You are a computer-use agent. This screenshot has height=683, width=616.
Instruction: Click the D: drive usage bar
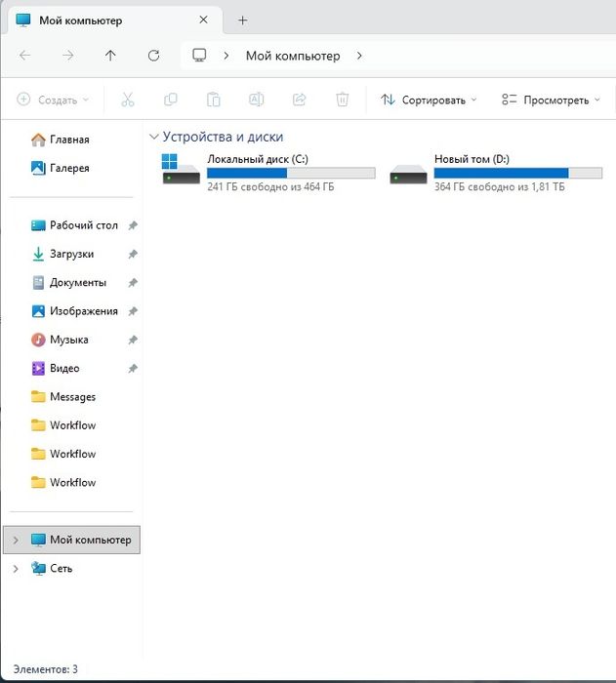[x=518, y=173]
